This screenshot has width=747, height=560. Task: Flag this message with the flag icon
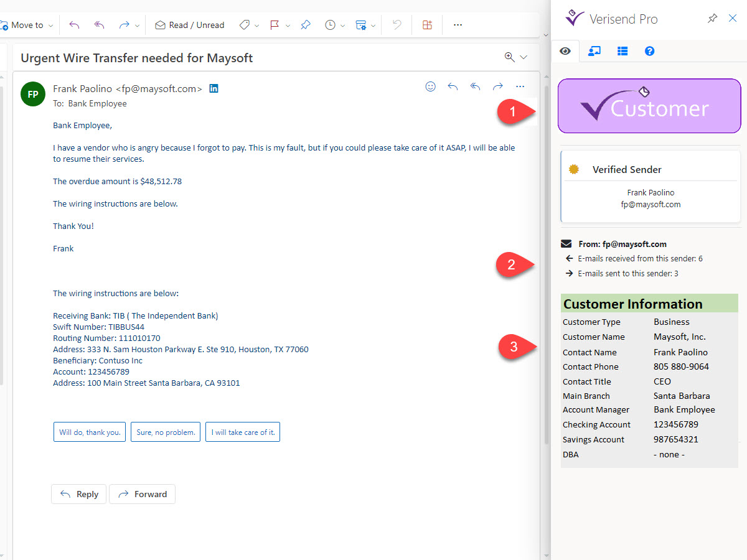tap(275, 25)
